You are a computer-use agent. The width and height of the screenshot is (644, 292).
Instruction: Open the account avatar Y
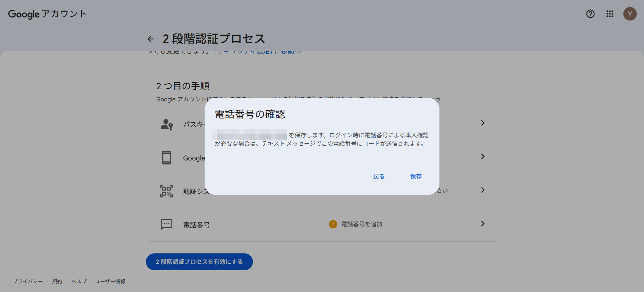click(x=630, y=14)
